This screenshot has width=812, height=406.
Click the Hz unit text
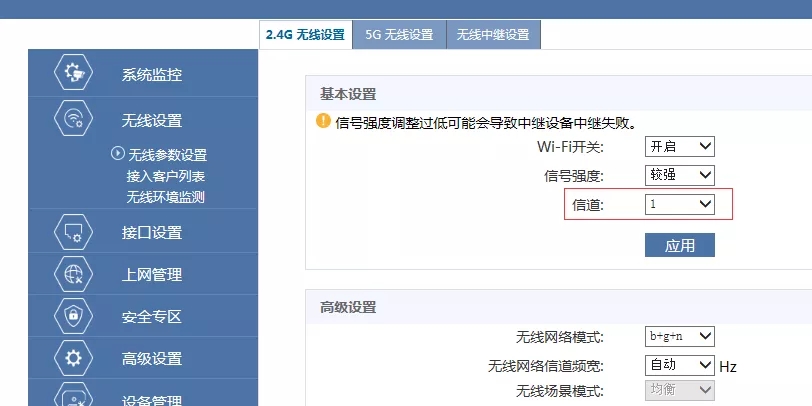click(728, 367)
